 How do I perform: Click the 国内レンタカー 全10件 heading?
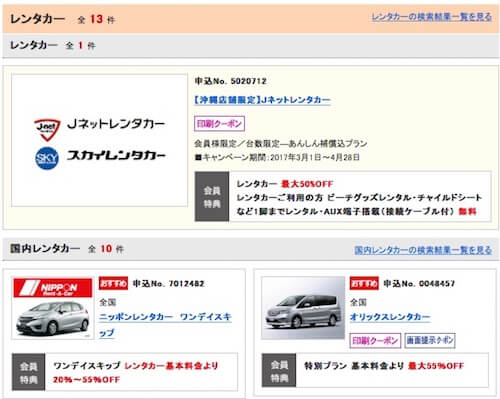pyautogui.click(x=67, y=249)
